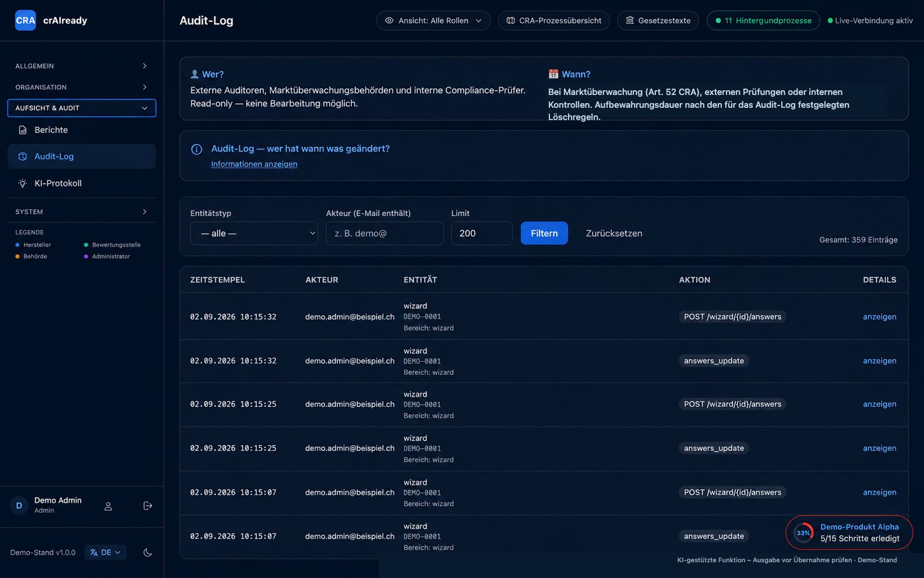The image size is (924, 578).
Task: Expand the ORGANISATION section
Action: pos(82,87)
